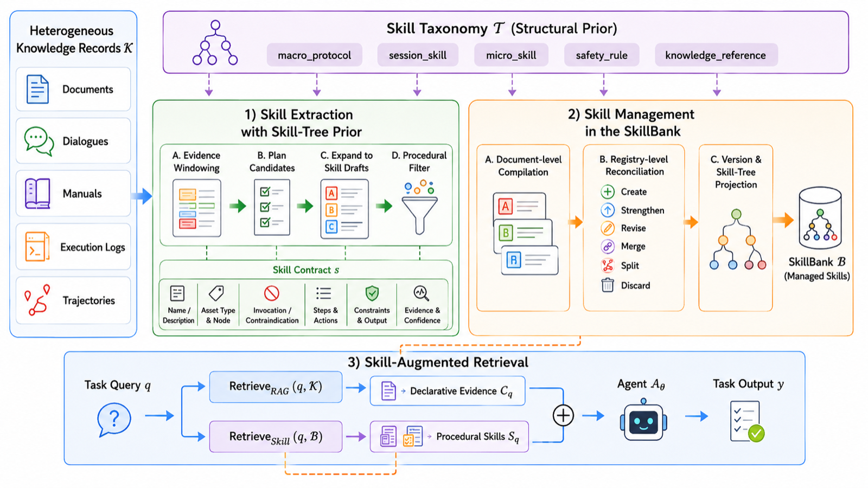
Task: Click the 'Agent Aθ' label
Action: 641,384
